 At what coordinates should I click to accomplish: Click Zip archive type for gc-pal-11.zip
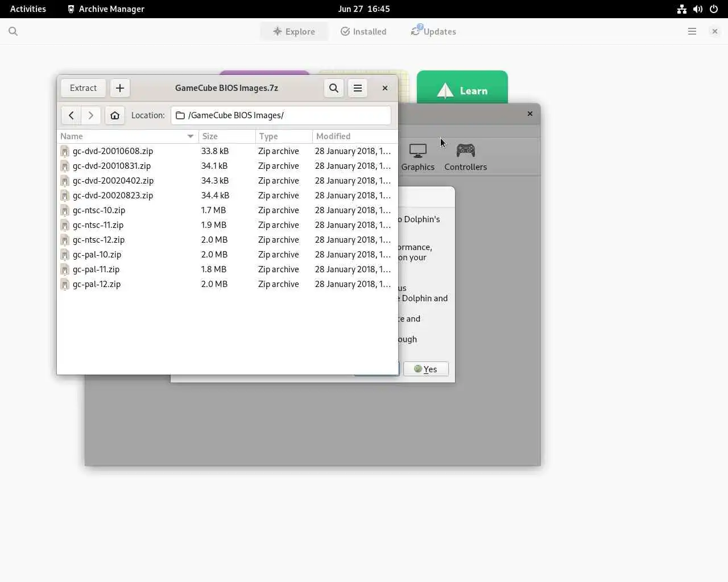tap(278, 269)
